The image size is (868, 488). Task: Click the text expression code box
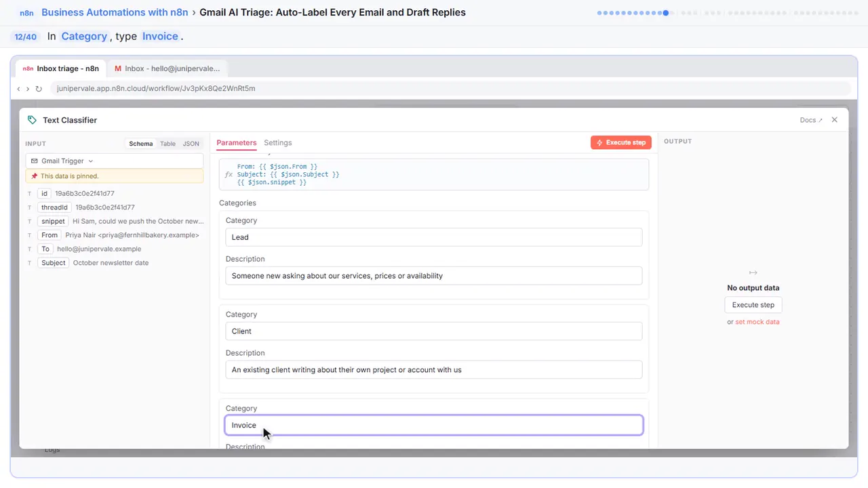pyautogui.click(x=433, y=174)
